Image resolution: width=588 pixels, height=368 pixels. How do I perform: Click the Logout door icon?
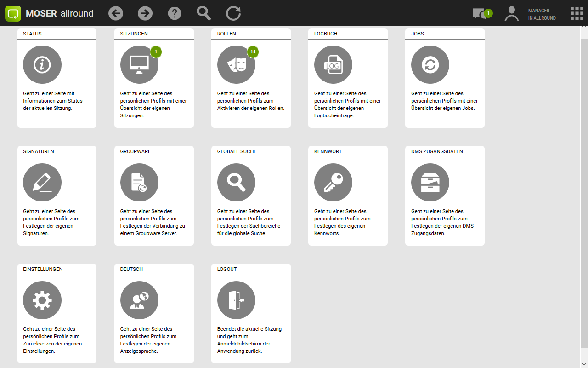(x=236, y=300)
